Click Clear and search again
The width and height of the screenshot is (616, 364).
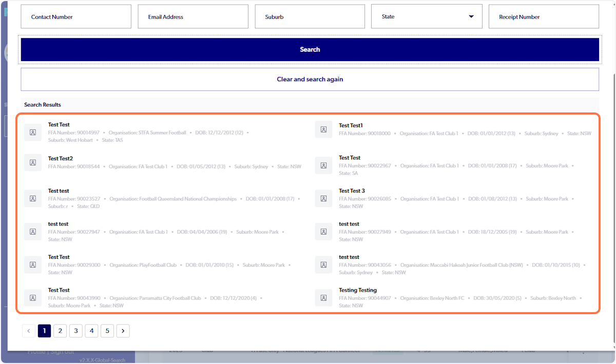(x=310, y=79)
